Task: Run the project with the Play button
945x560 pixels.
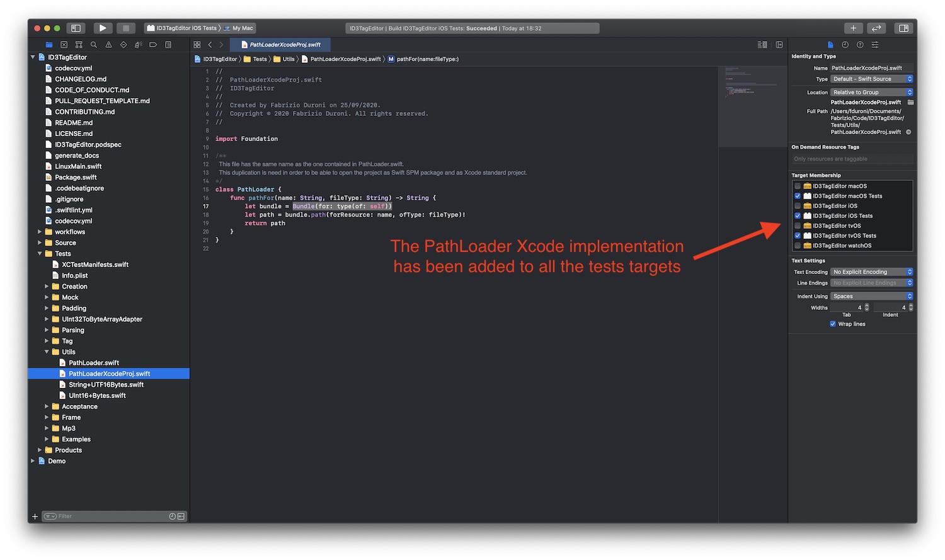Action: point(103,28)
